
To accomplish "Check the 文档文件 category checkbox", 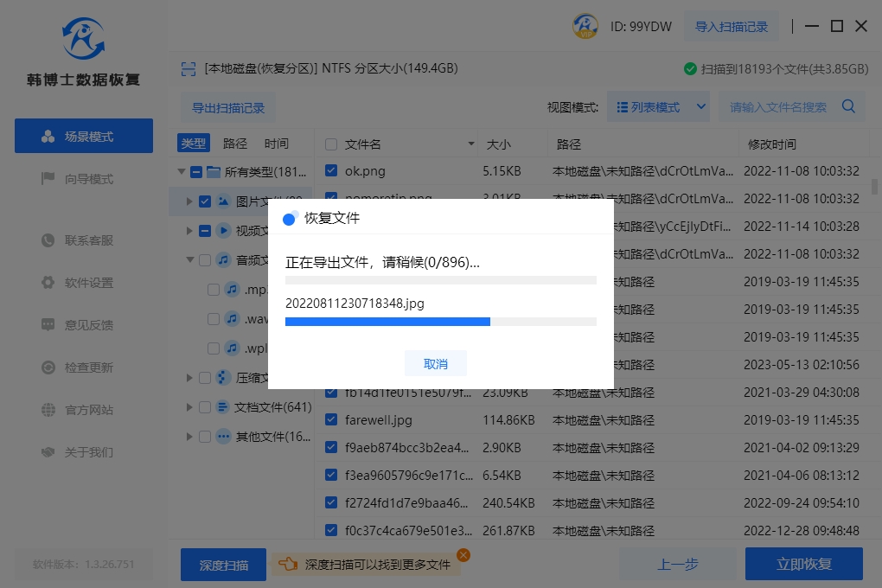I will (205, 407).
